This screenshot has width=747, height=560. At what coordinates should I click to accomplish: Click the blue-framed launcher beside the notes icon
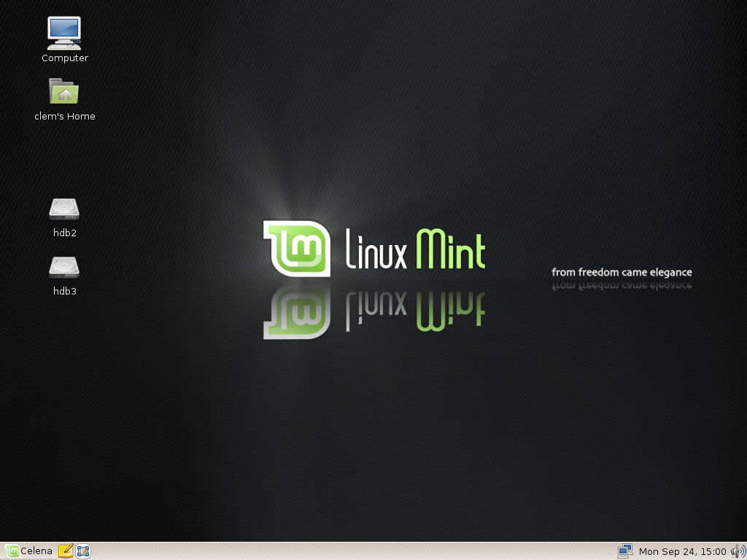[83, 551]
